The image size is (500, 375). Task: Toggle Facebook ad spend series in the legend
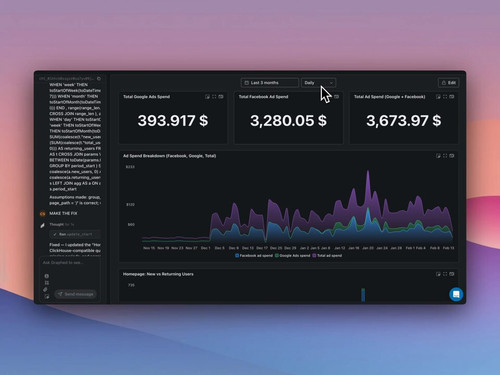[x=254, y=256]
